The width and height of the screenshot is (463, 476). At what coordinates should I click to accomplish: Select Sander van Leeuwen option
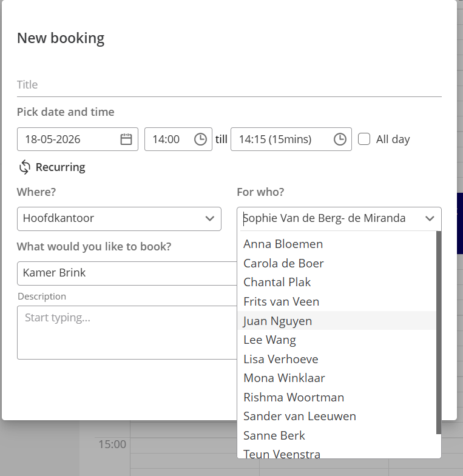(337, 416)
